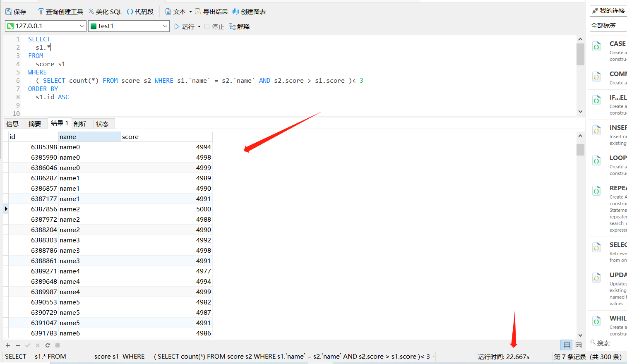Click the name column header

coord(89,136)
